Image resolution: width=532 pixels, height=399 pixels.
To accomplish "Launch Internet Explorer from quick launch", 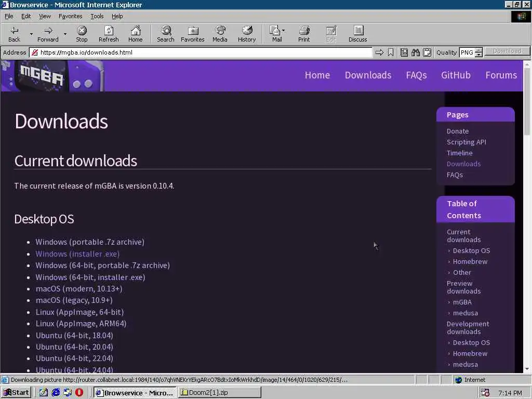I will (x=56, y=393).
